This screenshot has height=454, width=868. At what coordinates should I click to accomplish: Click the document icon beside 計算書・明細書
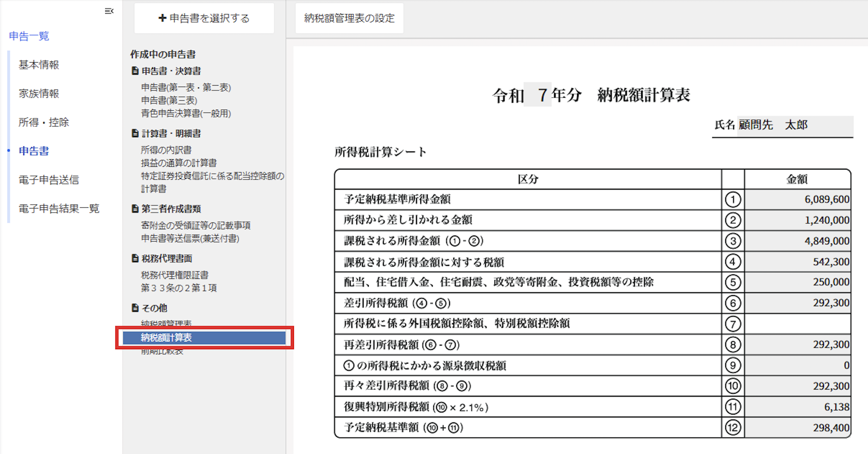(135, 133)
